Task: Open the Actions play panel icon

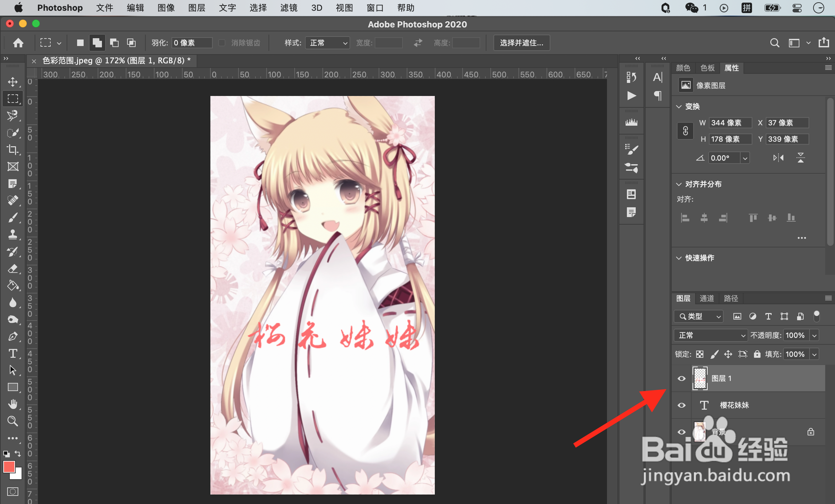Action: coord(631,96)
